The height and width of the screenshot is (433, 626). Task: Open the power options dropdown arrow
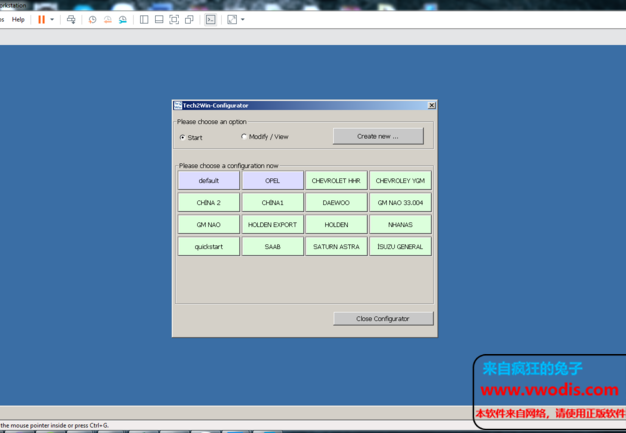[52, 20]
